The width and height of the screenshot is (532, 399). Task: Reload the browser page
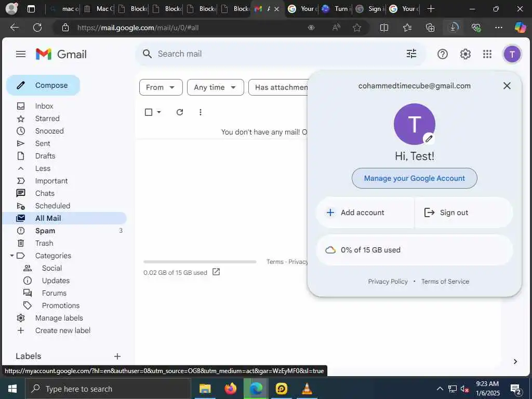(x=37, y=28)
